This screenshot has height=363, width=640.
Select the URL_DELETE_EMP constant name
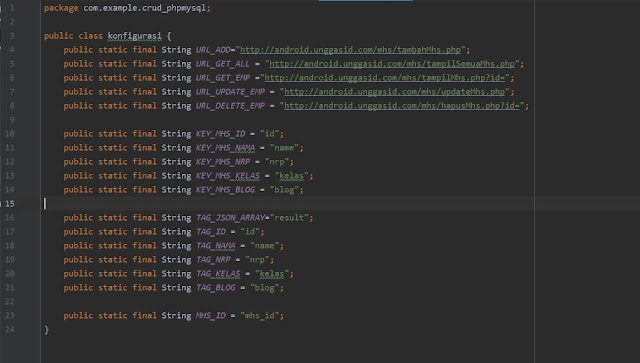[x=230, y=106]
